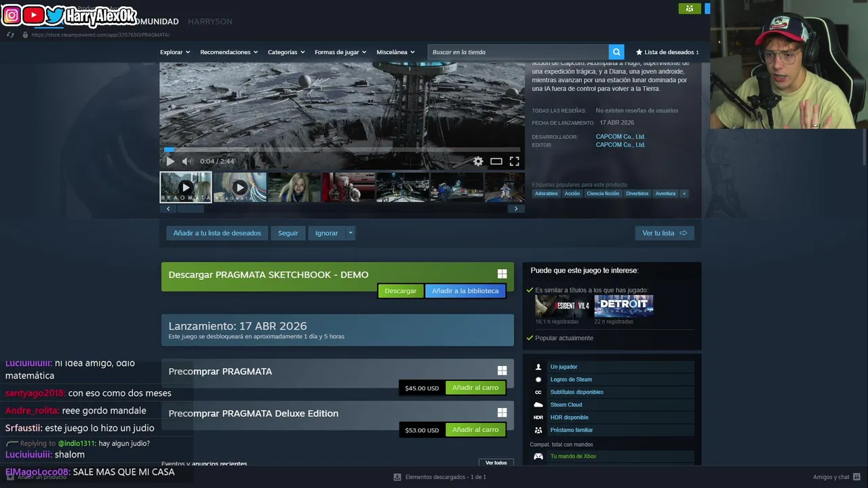Click the single-player person icon
This screenshot has width=868, height=488.
point(538,367)
